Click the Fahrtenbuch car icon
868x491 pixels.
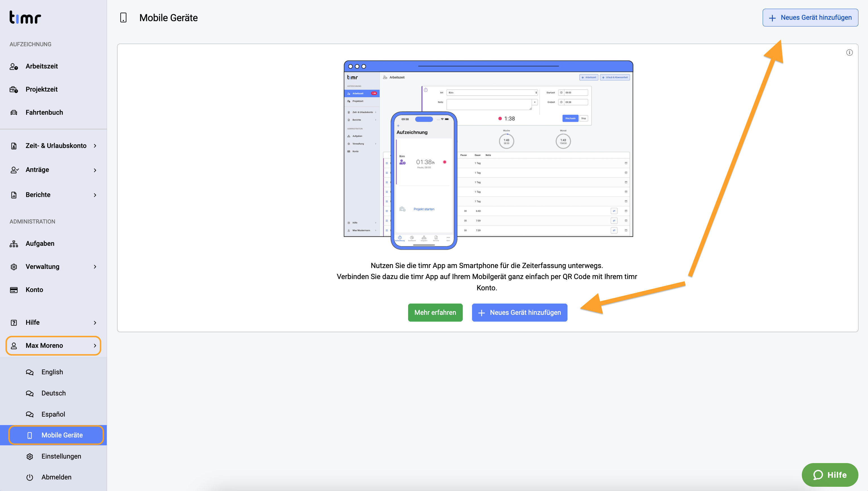[x=14, y=112]
